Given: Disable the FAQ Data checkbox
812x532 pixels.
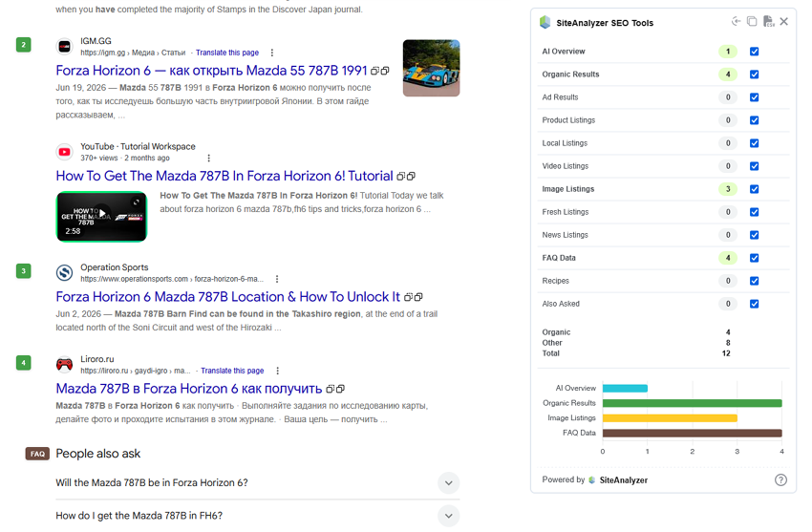Looking at the screenshot, I should point(754,258).
